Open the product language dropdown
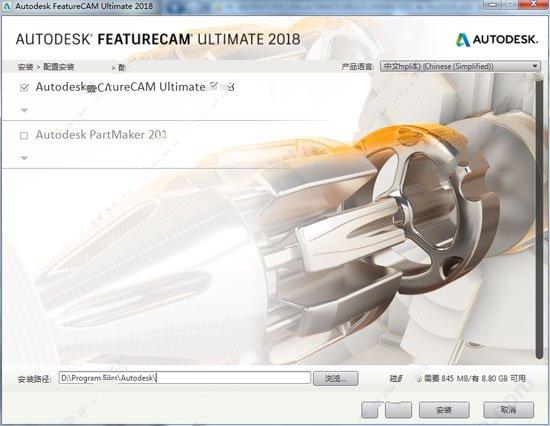 pyautogui.click(x=460, y=66)
